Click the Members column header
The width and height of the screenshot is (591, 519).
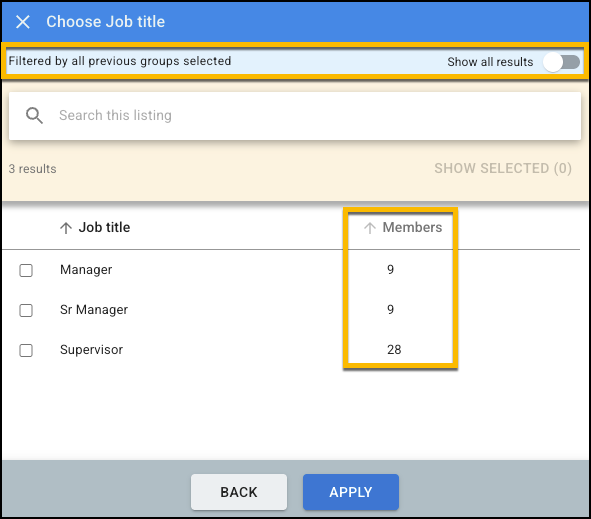(x=412, y=227)
